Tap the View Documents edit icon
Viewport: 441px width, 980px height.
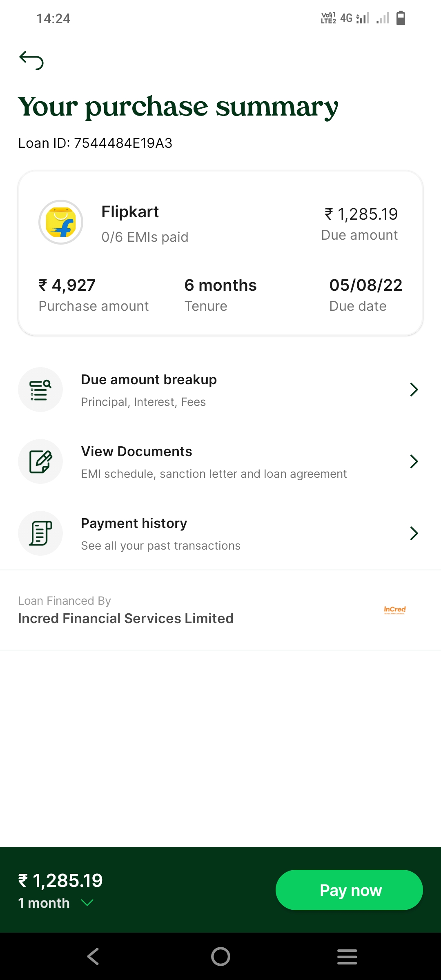pos(40,461)
